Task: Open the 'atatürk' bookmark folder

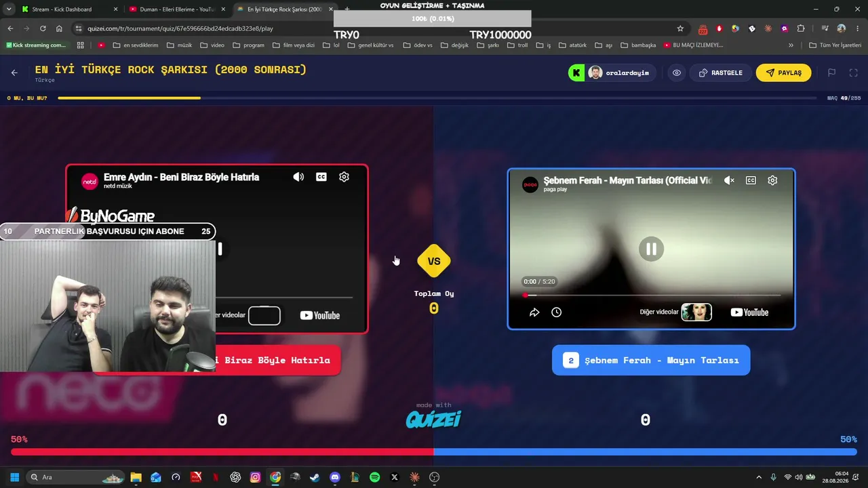Action: tap(573, 45)
